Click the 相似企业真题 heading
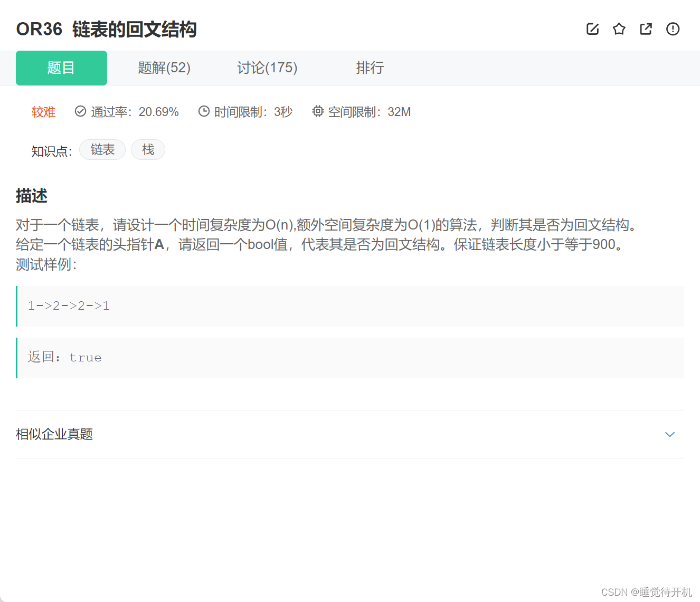 coord(54,434)
